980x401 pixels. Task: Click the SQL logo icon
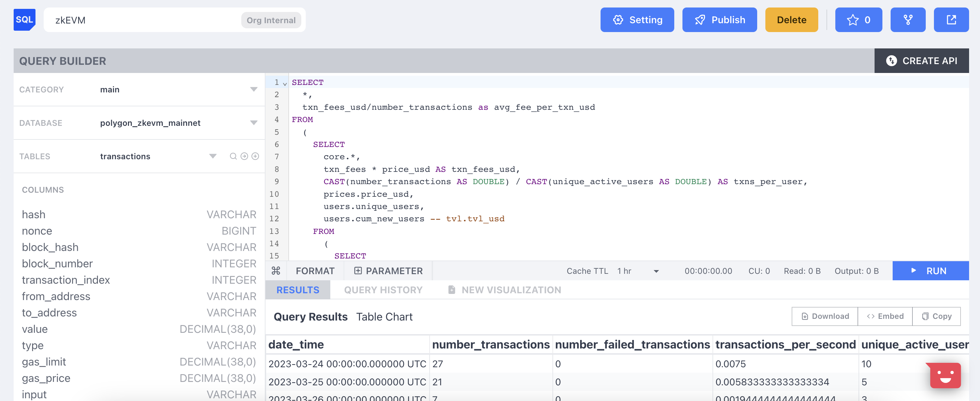coord(24,20)
